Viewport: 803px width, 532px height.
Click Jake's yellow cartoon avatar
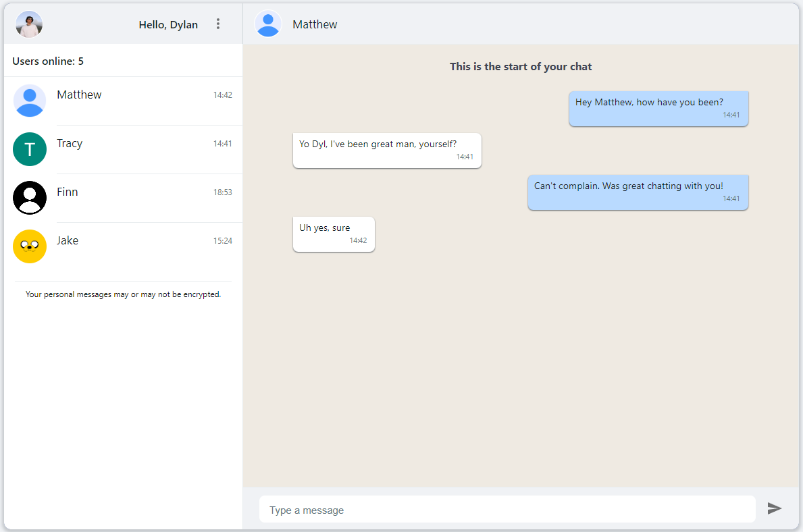(30, 246)
